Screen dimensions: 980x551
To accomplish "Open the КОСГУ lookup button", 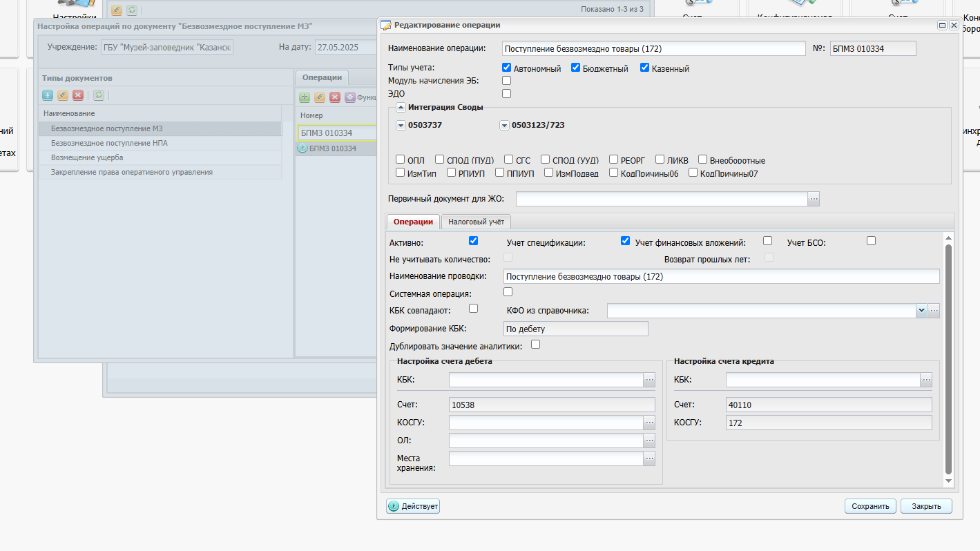I will coord(649,423).
